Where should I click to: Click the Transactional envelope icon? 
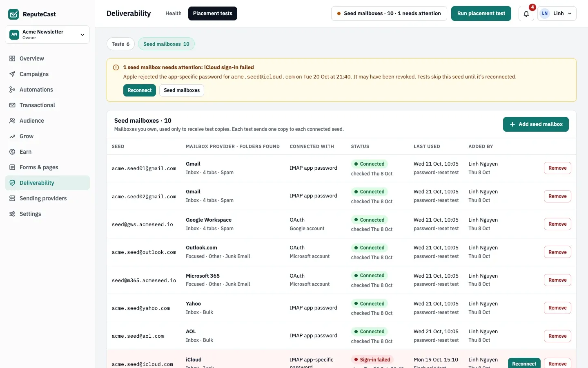click(12, 105)
